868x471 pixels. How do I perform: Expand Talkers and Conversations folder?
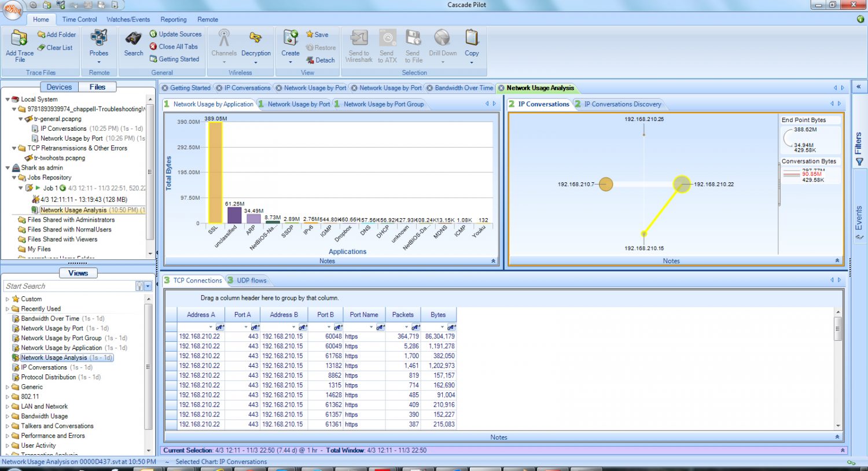click(x=8, y=426)
